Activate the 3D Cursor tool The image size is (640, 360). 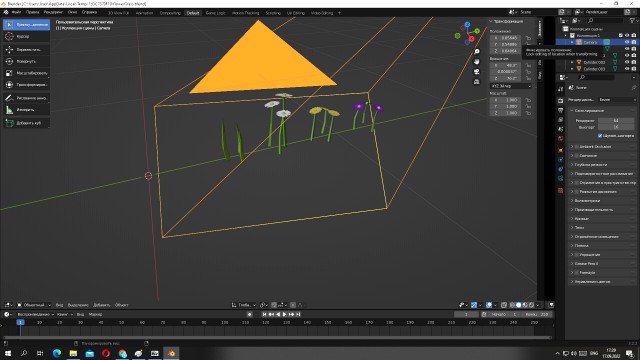(27, 36)
